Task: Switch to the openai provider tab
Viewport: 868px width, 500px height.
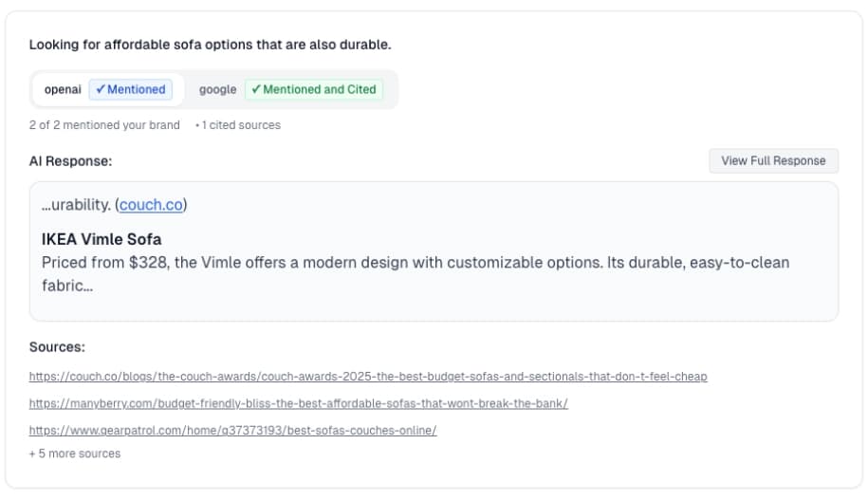Action: (108, 89)
